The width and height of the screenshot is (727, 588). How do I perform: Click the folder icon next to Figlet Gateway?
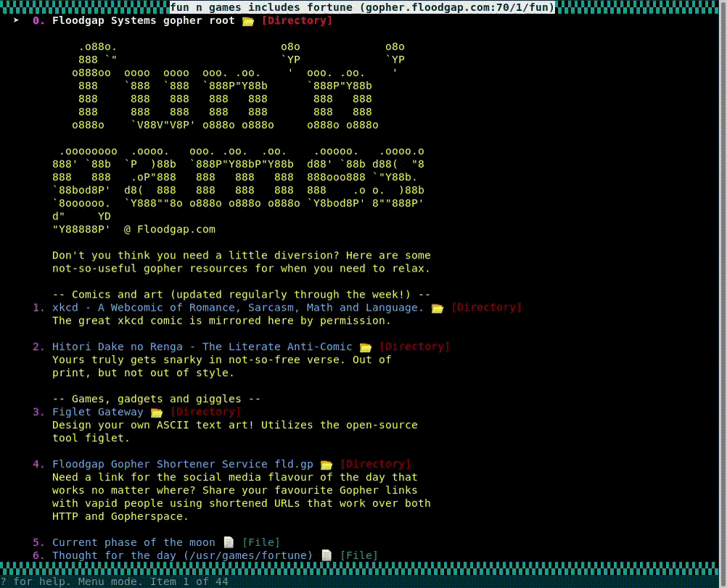click(x=157, y=413)
